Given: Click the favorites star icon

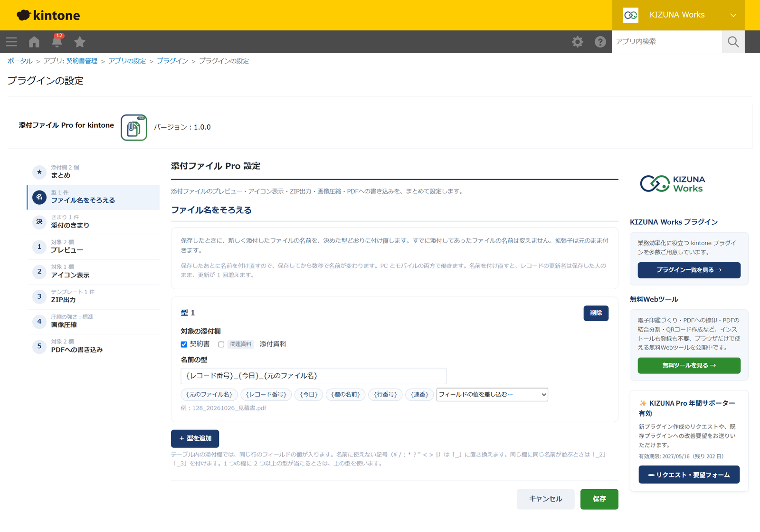Looking at the screenshot, I should [x=80, y=42].
